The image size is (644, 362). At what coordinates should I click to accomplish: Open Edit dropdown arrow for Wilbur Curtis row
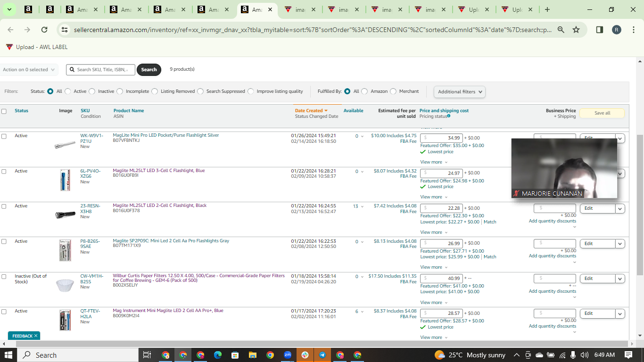tap(620, 279)
